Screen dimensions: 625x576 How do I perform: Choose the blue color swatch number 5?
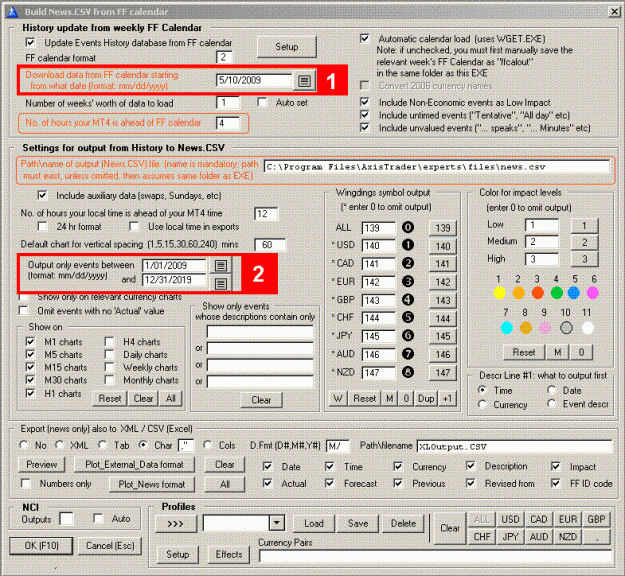(574, 293)
